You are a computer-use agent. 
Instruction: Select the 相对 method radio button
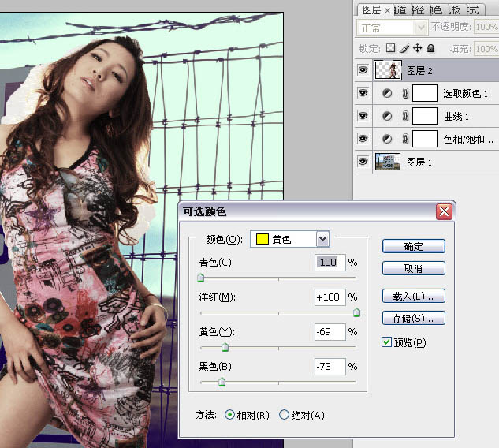230,415
